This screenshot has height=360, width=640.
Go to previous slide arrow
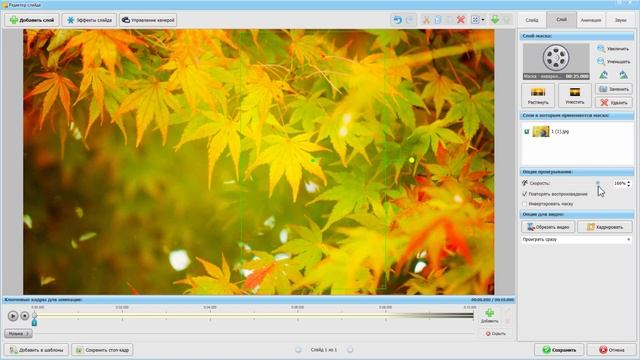tap(298, 350)
